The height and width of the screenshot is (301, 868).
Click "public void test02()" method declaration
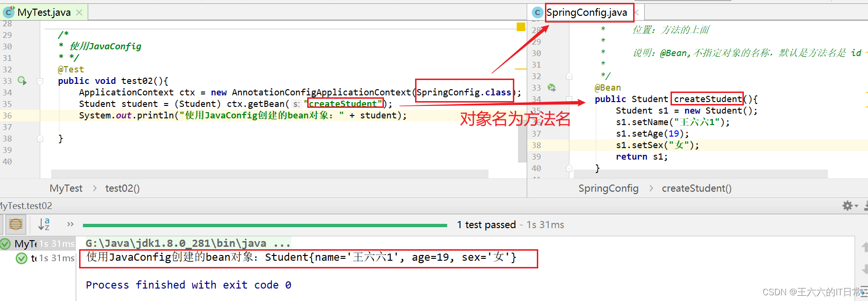[113, 81]
